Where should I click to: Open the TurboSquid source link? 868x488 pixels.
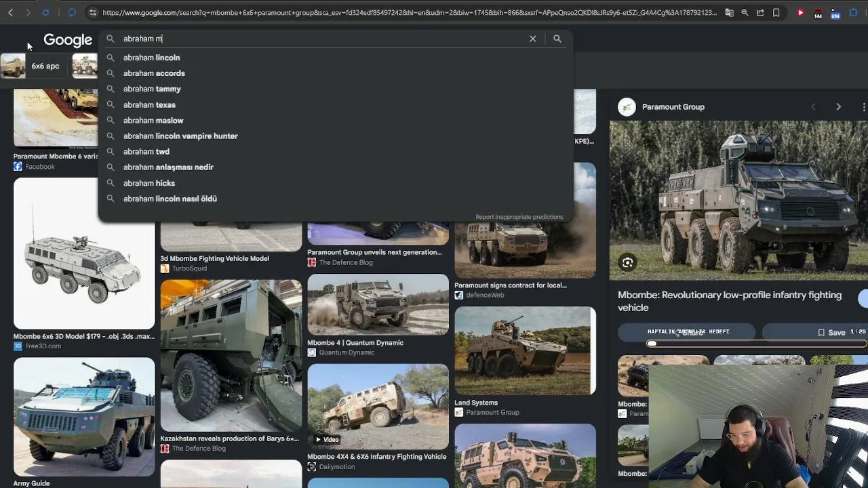click(189, 268)
